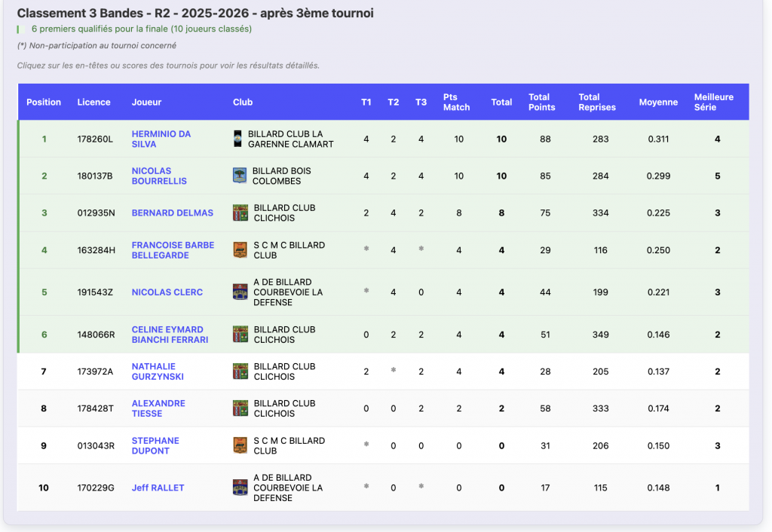Click the Moyenne column header

tap(658, 102)
